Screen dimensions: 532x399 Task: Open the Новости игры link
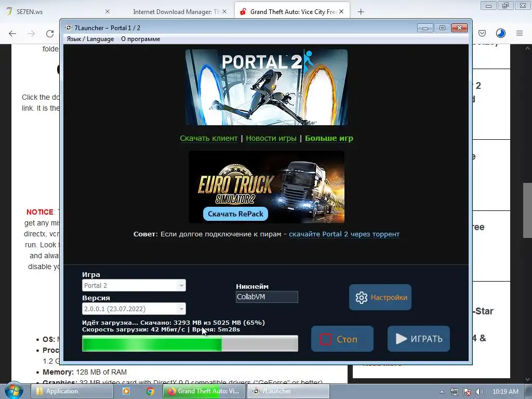[x=271, y=138]
